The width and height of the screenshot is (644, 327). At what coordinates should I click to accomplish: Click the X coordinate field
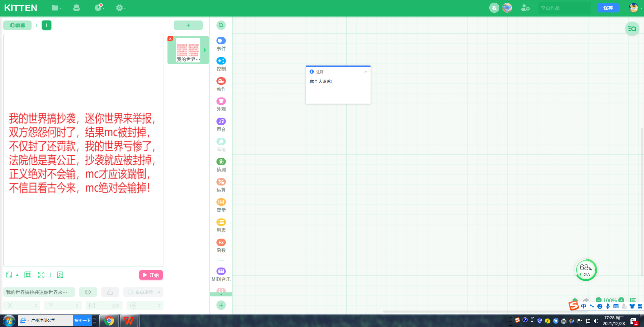click(22, 305)
